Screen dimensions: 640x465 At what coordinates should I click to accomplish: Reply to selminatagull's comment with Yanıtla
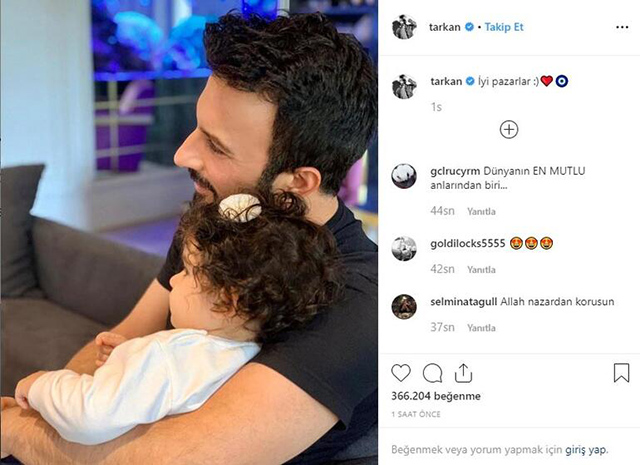pyautogui.click(x=481, y=328)
